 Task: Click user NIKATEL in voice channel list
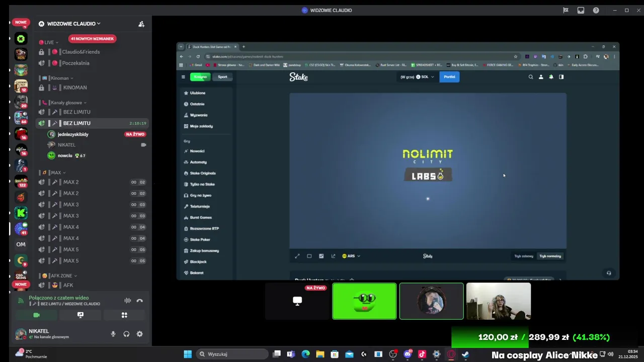(x=66, y=145)
